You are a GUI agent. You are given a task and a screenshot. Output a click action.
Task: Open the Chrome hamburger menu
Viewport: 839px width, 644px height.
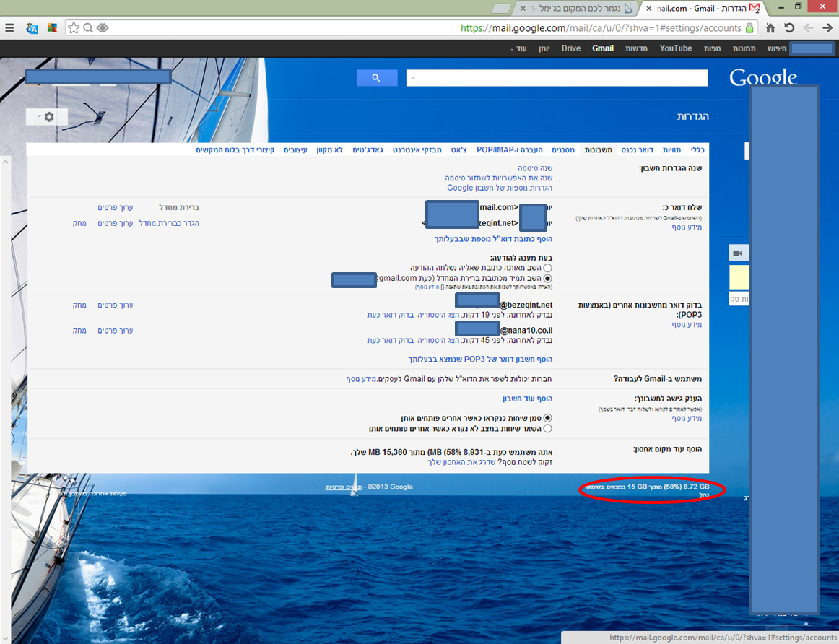pos(9,28)
